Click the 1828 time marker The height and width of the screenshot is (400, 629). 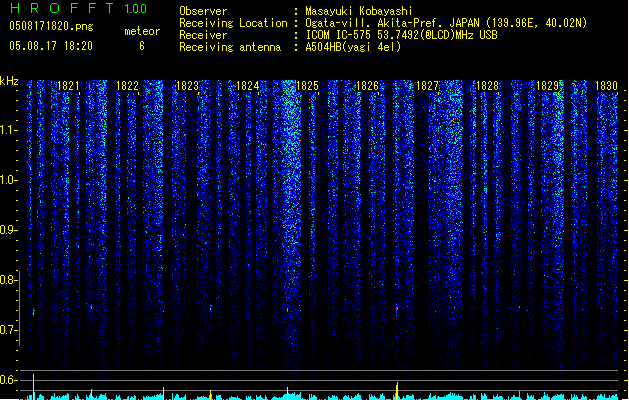coord(487,86)
